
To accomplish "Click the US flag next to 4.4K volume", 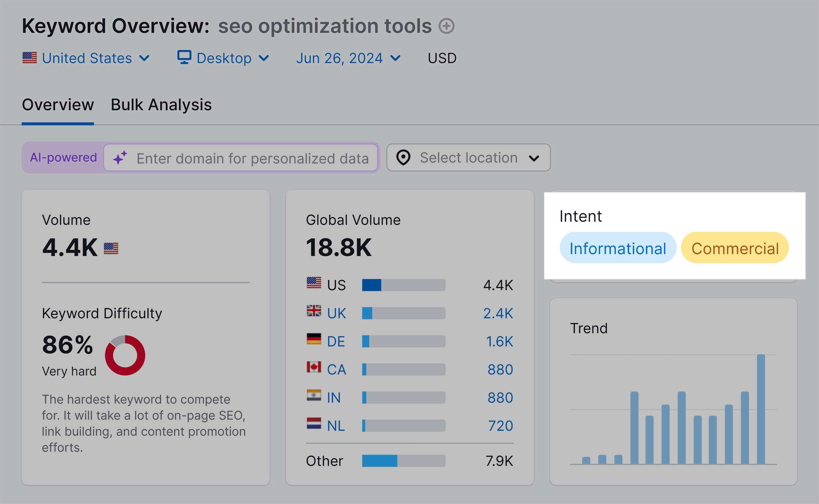I will [x=111, y=248].
